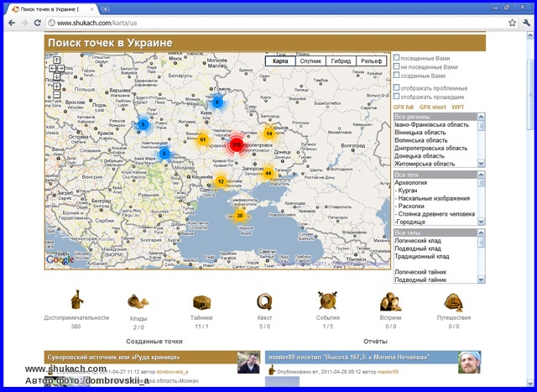Zoom out the map with minus button
The image size is (537, 392).
[x=57, y=95]
